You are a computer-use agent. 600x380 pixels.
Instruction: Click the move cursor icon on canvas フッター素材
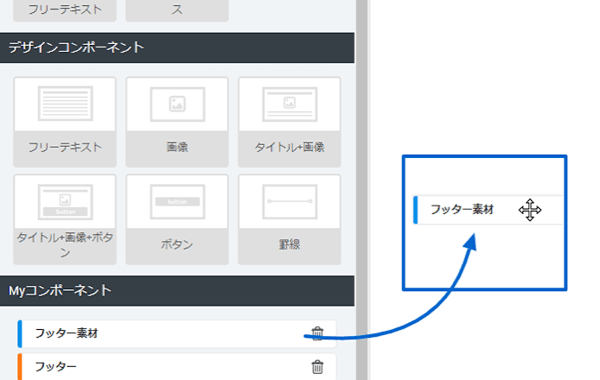[530, 210]
